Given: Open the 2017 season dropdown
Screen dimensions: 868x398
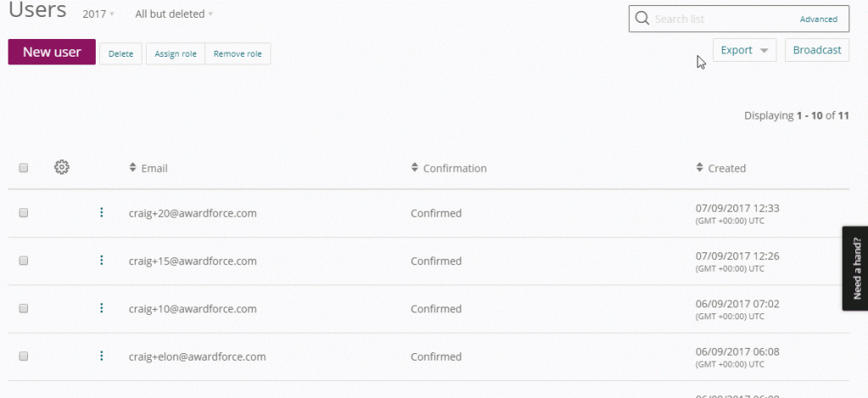Looking at the screenshot, I should [99, 14].
